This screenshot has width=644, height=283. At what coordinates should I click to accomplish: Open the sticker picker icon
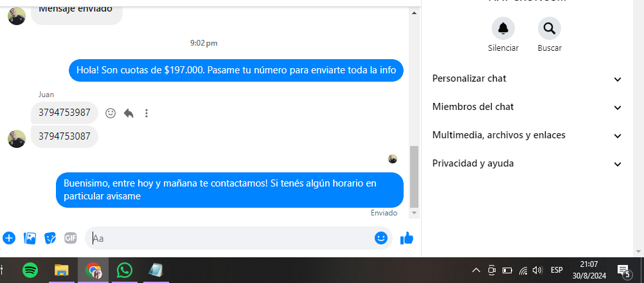[x=50, y=238]
